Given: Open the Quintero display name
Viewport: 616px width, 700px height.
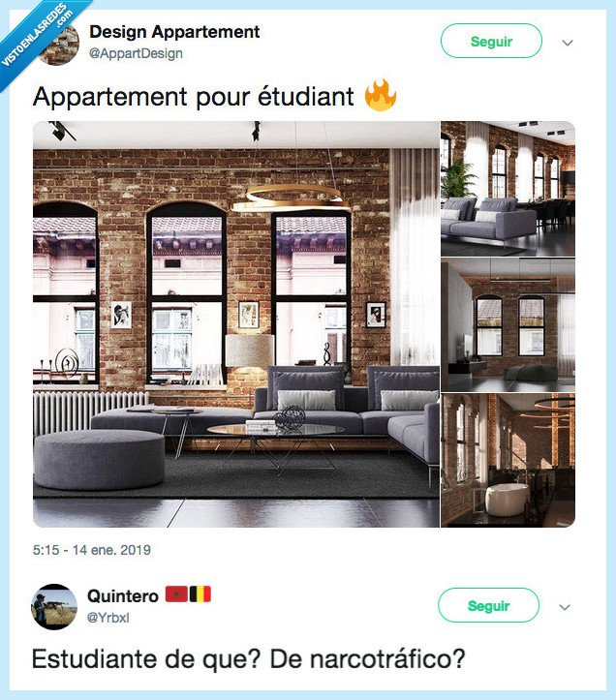Looking at the screenshot, I should tap(123, 596).
